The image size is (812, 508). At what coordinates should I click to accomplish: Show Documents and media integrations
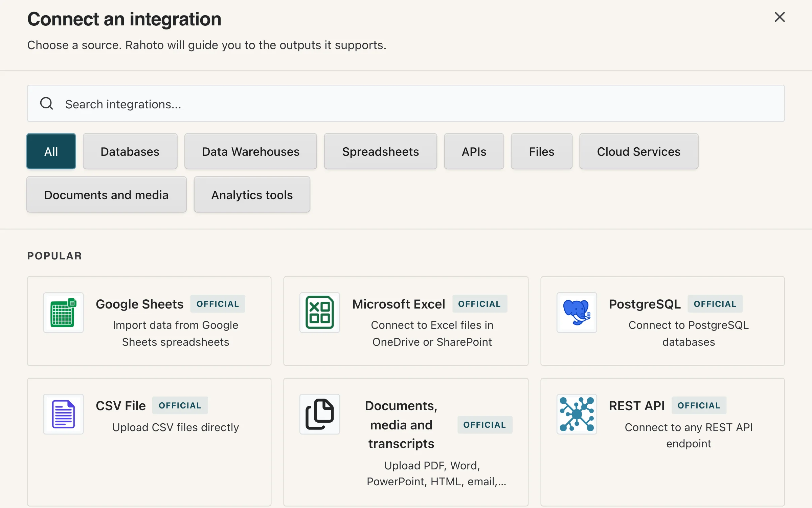pos(107,195)
